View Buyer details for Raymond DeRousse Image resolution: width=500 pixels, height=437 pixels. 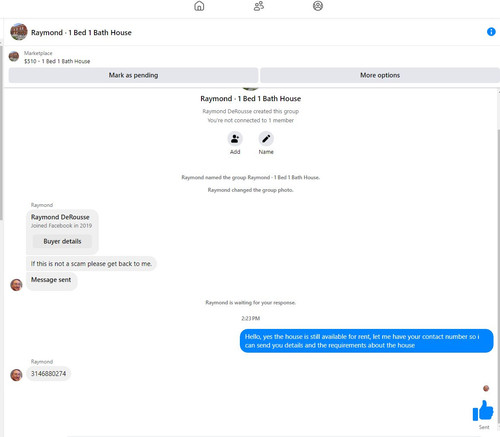[62, 241]
